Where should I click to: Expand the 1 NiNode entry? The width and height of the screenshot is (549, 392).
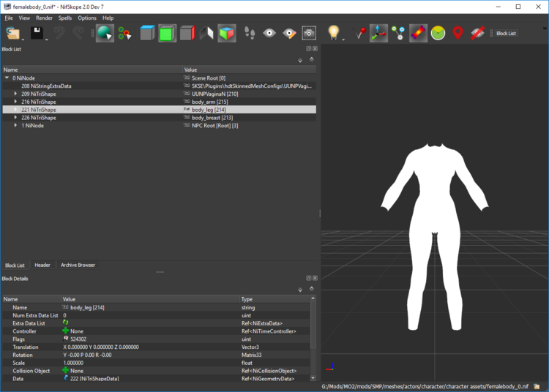point(15,125)
